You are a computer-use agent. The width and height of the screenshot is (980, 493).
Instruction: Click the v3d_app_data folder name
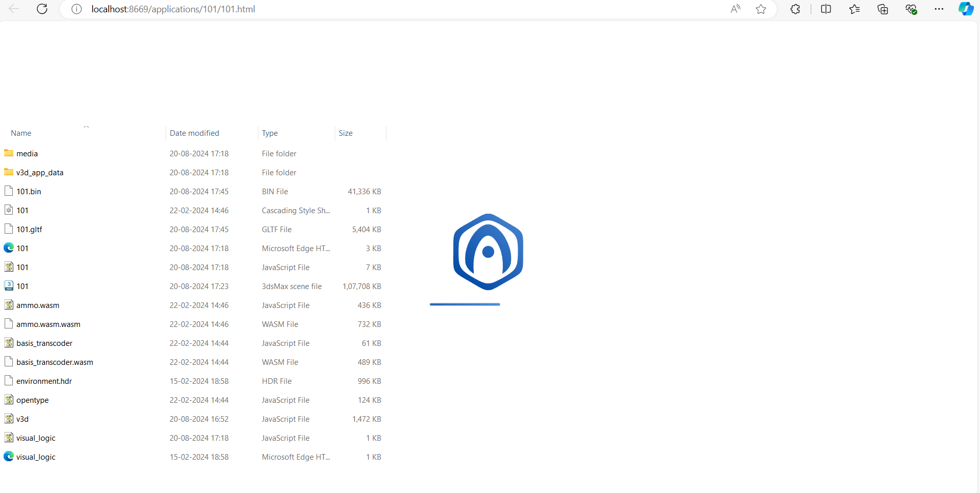pyautogui.click(x=40, y=173)
